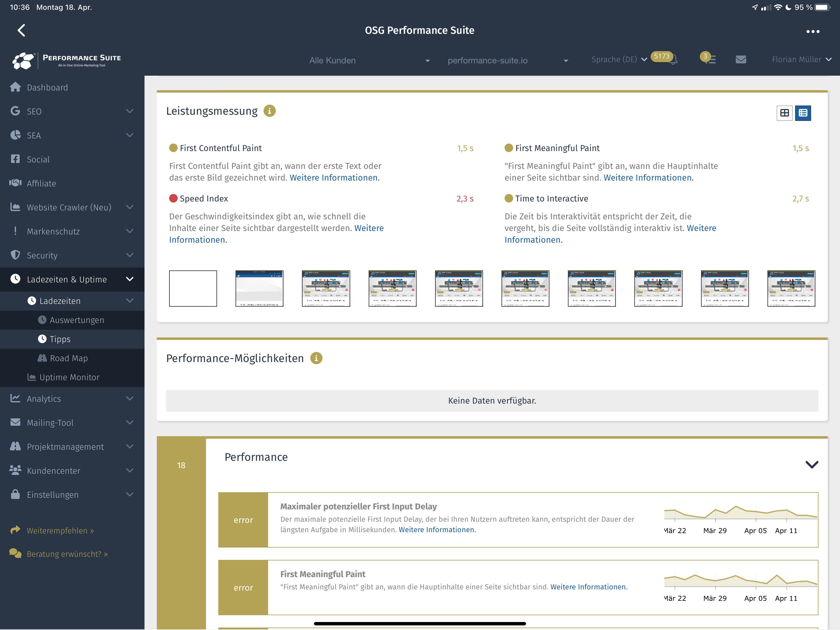840x630 pixels.
Task: Switch to grid view layout
Action: click(784, 113)
